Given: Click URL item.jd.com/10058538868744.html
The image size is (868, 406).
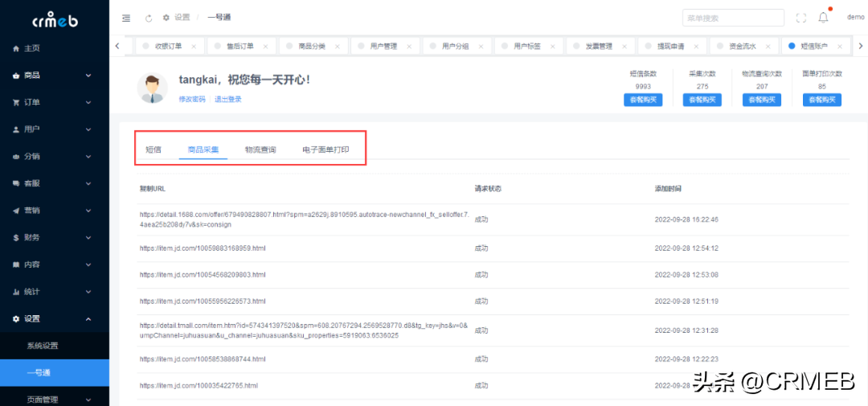Looking at the screenshot, I should (x=203, y=359).
